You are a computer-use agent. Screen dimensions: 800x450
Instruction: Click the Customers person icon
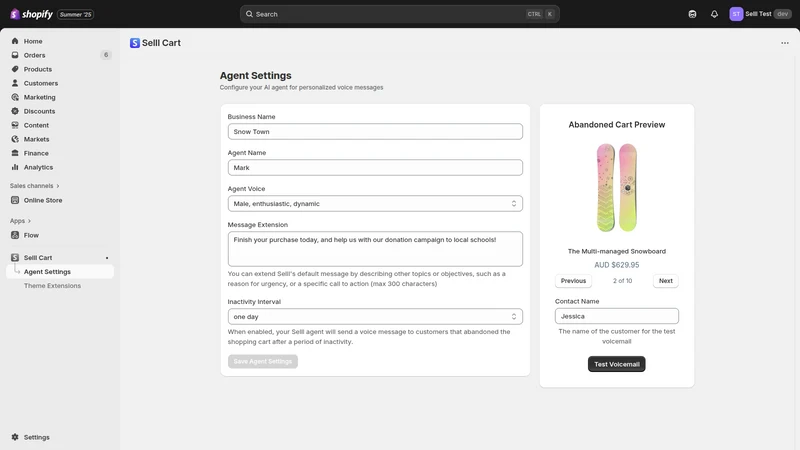click(15, 83)
